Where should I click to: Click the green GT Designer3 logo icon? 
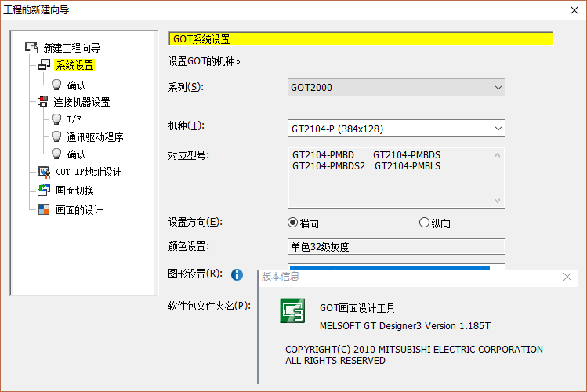tap(293, 311)
